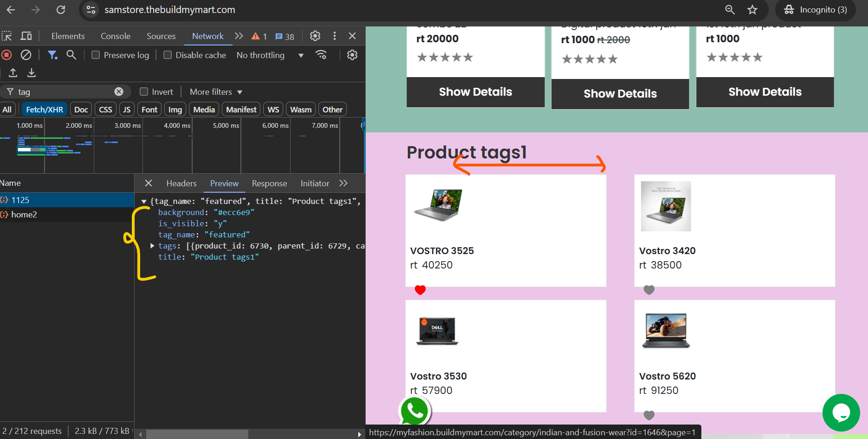The image size is (868, 439).
Task: Filter requests by WS
Action: tap(273, 110)
